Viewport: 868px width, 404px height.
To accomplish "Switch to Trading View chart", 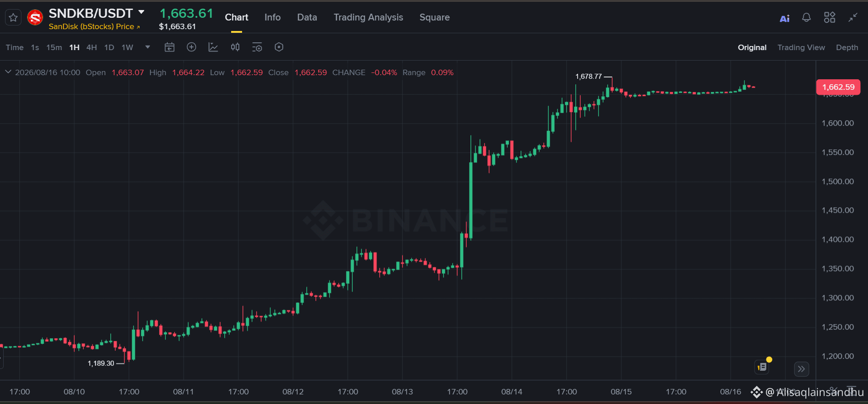I will tap(801, 47).
